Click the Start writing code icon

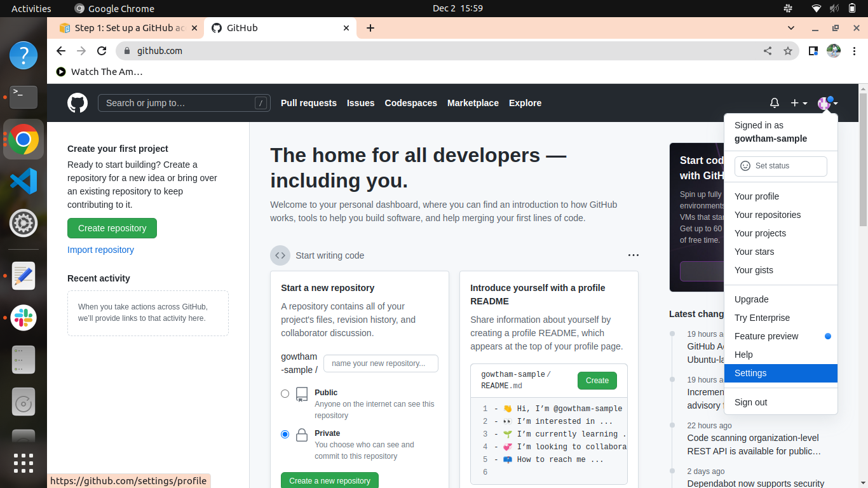(280, 255)
